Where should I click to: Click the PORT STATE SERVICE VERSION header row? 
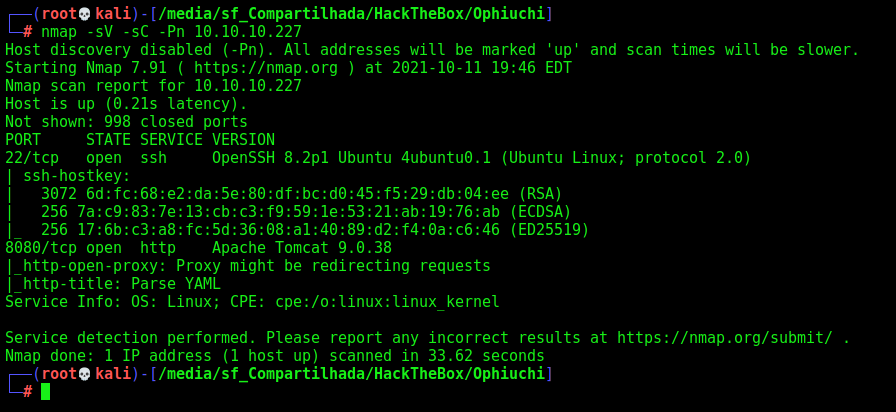[140, 140]
